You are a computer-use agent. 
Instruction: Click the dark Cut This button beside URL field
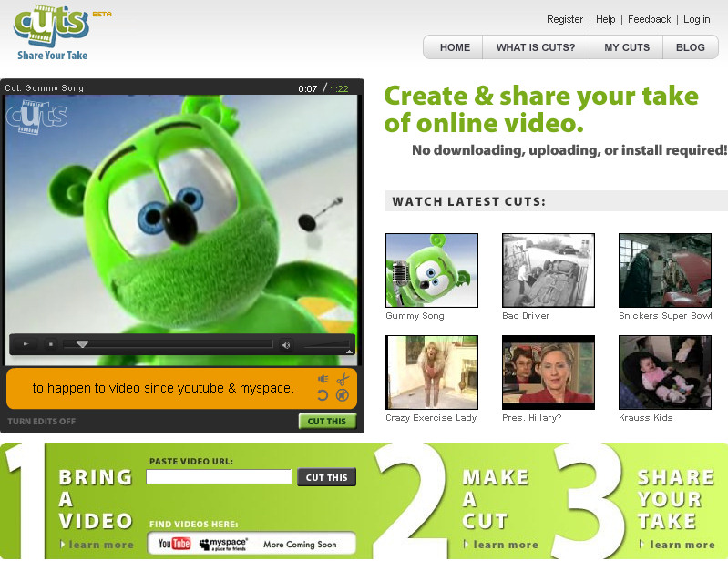326,477
